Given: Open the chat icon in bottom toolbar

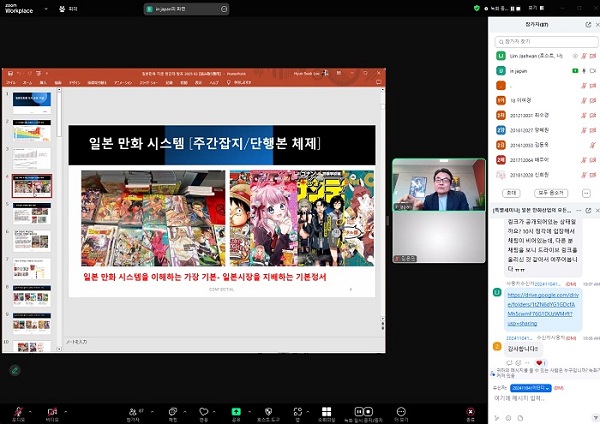Looking at the screenshot, I should (173, 412).
